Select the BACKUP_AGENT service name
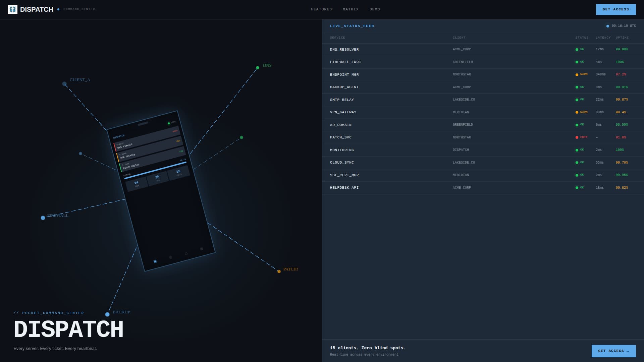644x362 pixels. coord(344,87)
